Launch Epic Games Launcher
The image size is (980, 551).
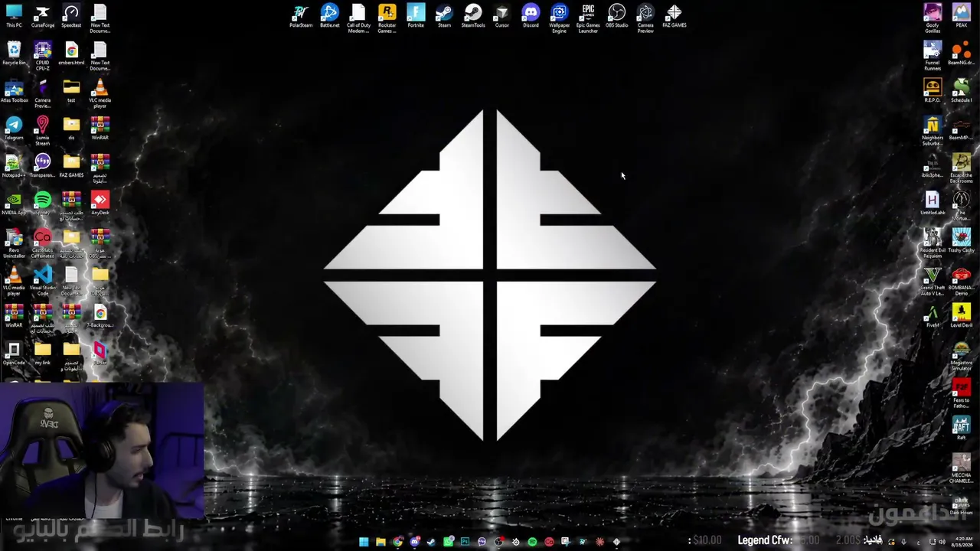588,18
